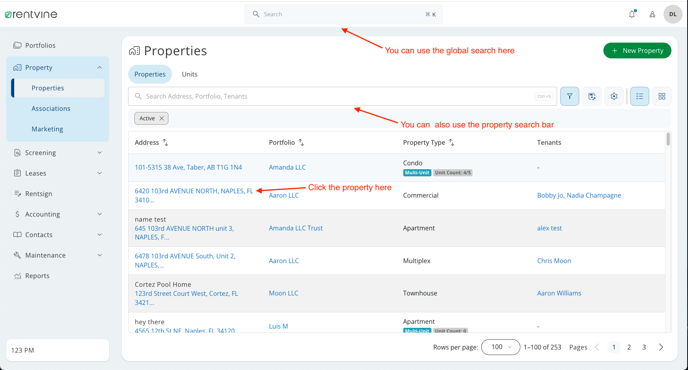Open property 101-5315 38 Ave, Taber
Image resolution: width=688 pixels, height=370 pixels.
[x=188, y=167]
